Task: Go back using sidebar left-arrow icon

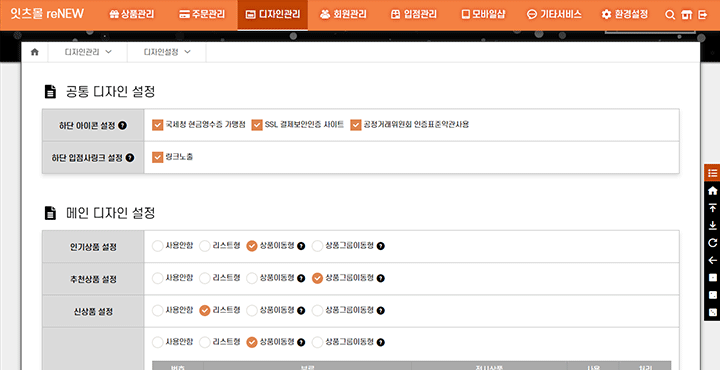Action: (712, 260)
